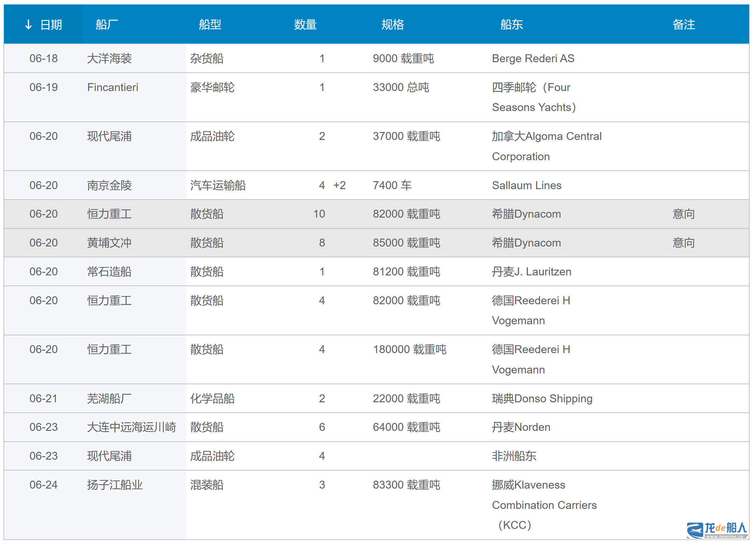Click the Fincantieri shipyard cell
This screenshot has width=756, height=546.
(113, 87)
